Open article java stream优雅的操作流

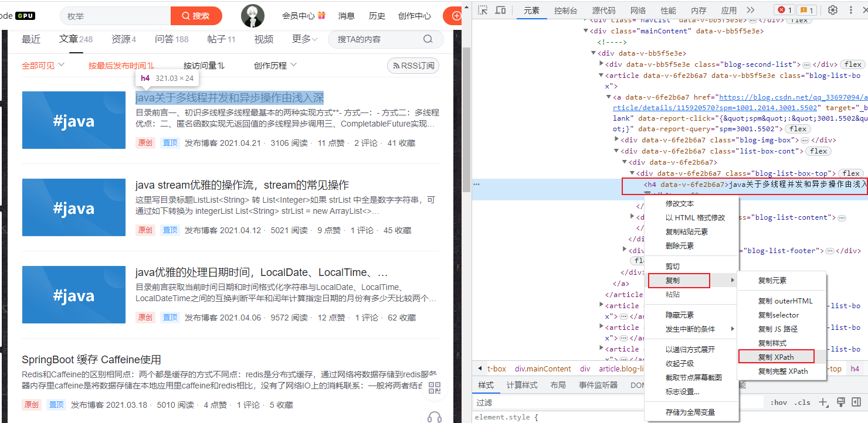pyautogui.click(x=242, y=185)
